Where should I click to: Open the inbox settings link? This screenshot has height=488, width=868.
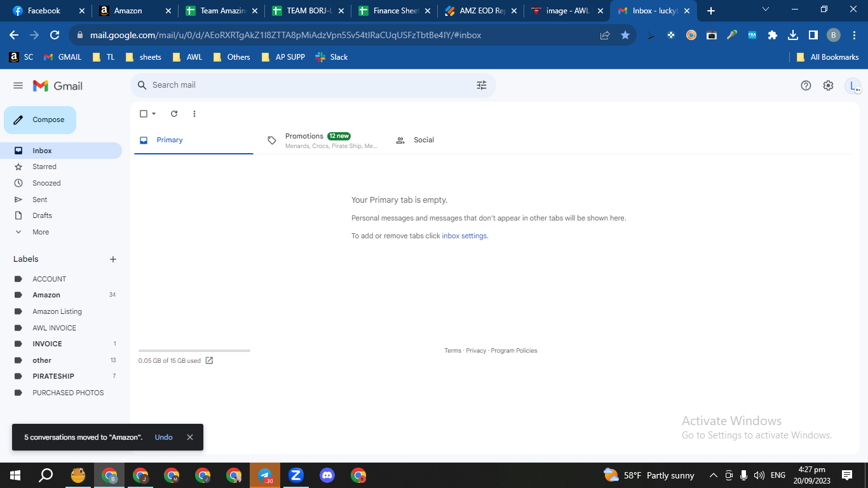pyautogui.click(x=465, y=236)
